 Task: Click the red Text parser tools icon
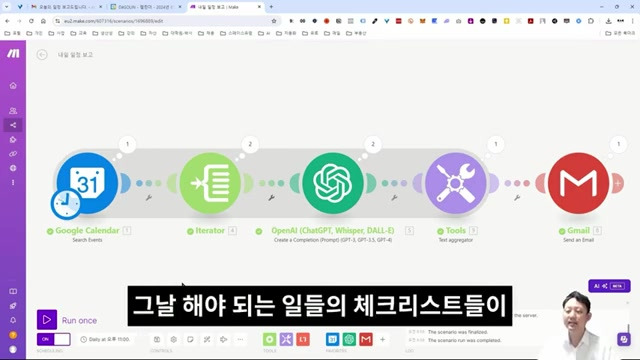pyautogui.click(x=303, y=339)
